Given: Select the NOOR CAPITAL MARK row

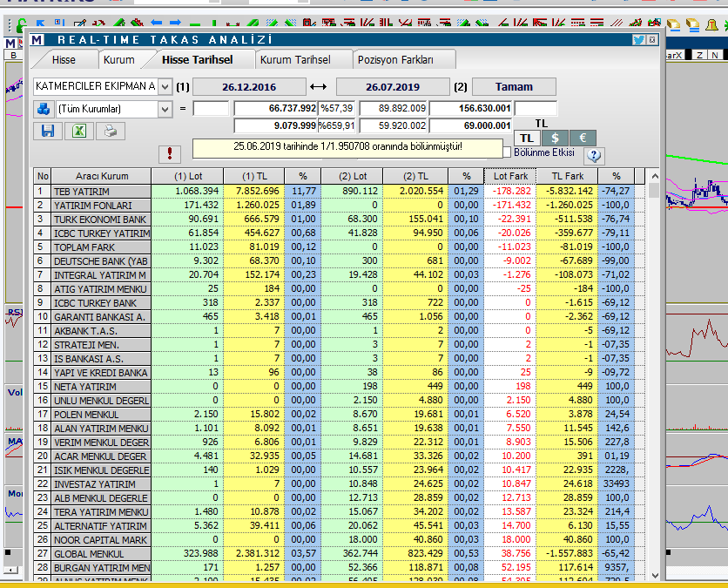Looking at the screenshot, I should (339, 540).
